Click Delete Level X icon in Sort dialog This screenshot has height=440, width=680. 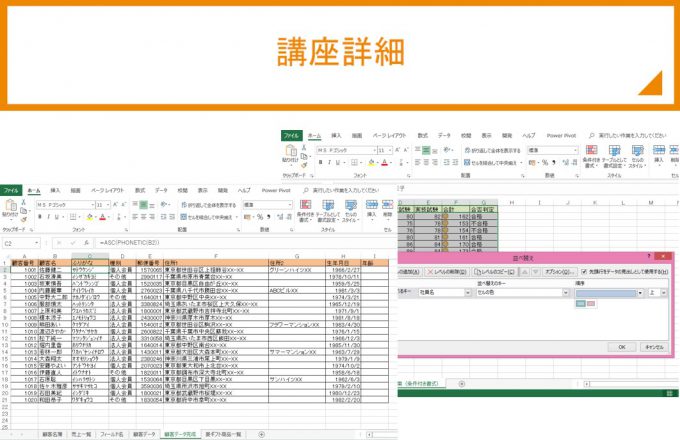(x=430, y=272)
